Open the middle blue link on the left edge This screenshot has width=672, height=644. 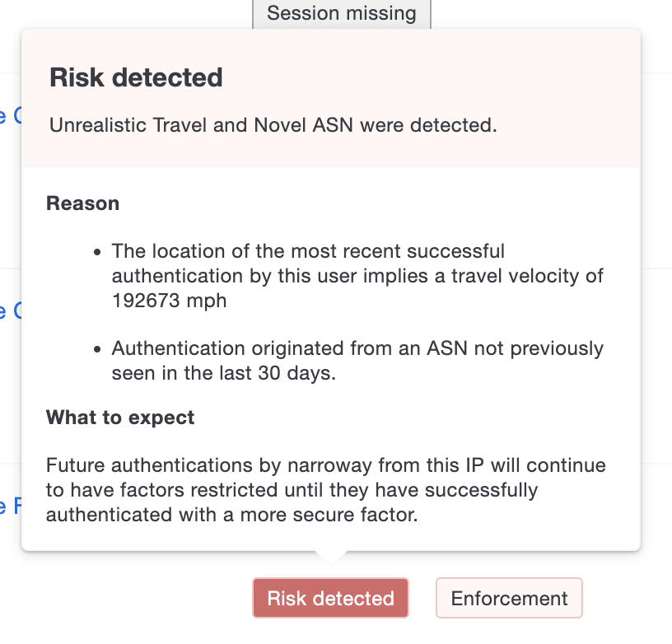point(7,311)
